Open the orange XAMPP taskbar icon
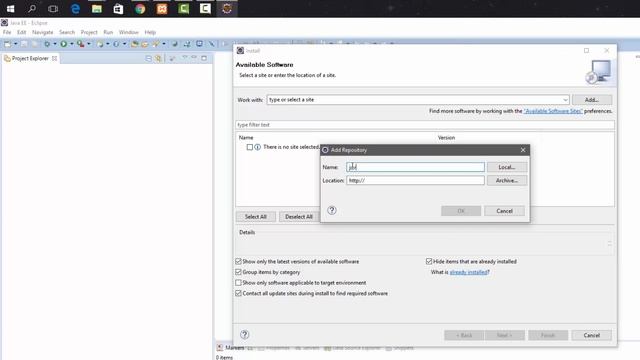The image size is (640, 360). tap(162, 9)
